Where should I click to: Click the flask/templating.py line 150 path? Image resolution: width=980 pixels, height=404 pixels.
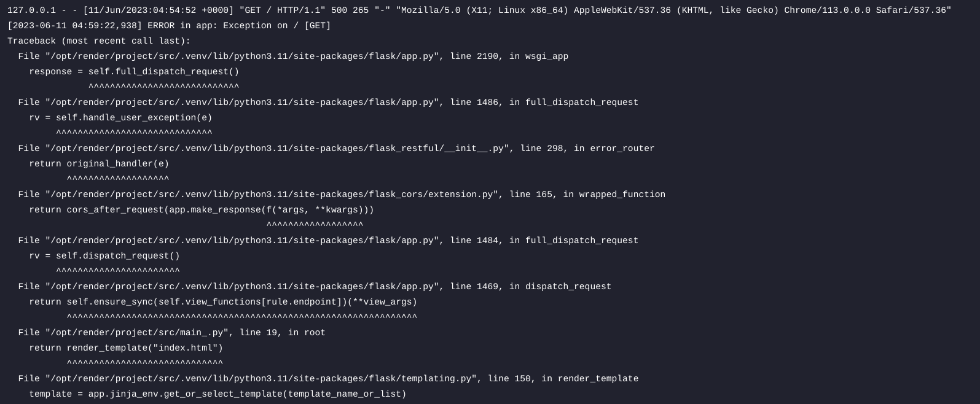pyautogui.click(x=328, y=379)
